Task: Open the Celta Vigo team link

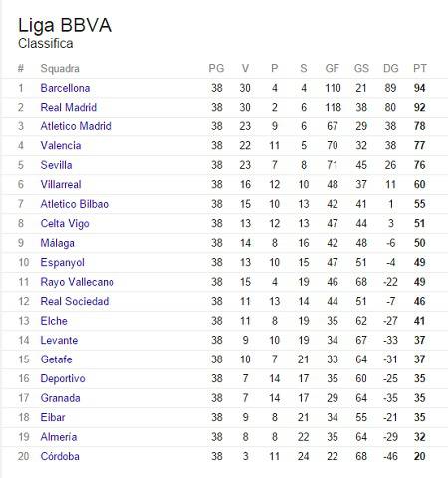Action: (x=65, y=224)
